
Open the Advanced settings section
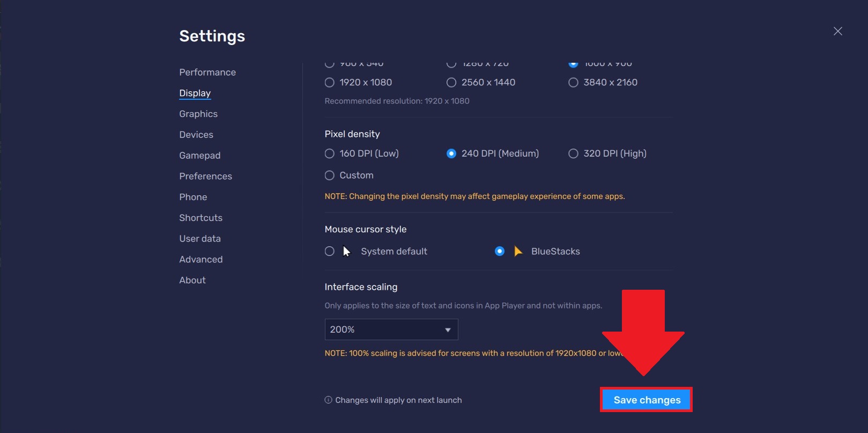[x=201, y=259]
